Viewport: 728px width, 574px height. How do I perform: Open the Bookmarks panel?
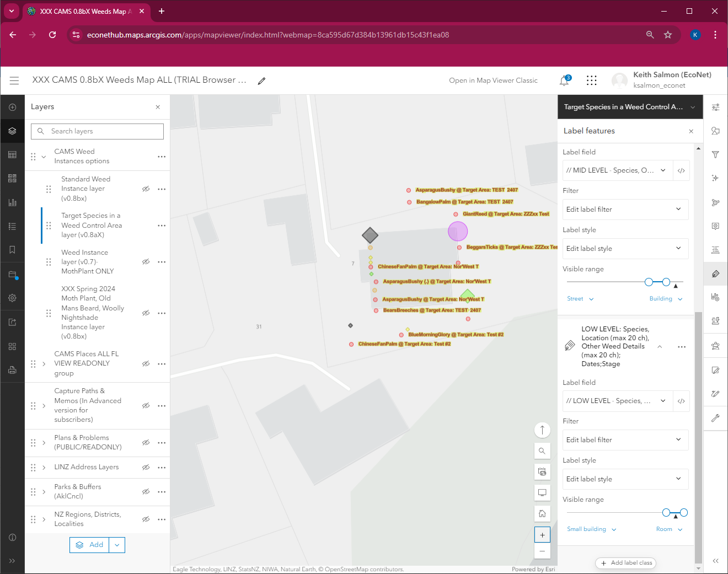(x=12, y=250)
